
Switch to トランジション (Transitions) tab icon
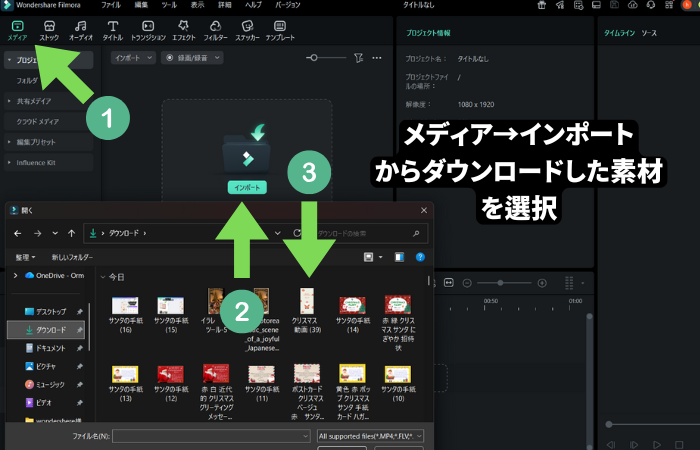(x=148, y=29)
